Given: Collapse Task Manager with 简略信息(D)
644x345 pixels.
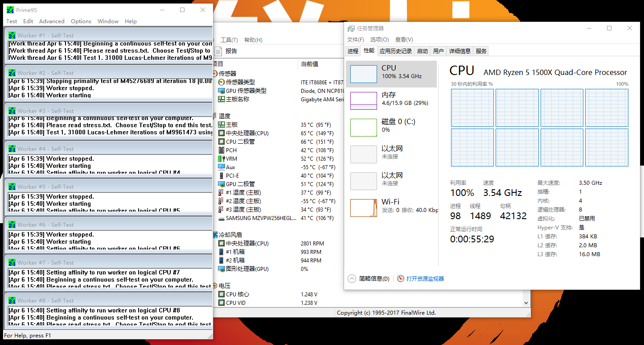Looking at the screenshot, I should (x=369, y=278).
